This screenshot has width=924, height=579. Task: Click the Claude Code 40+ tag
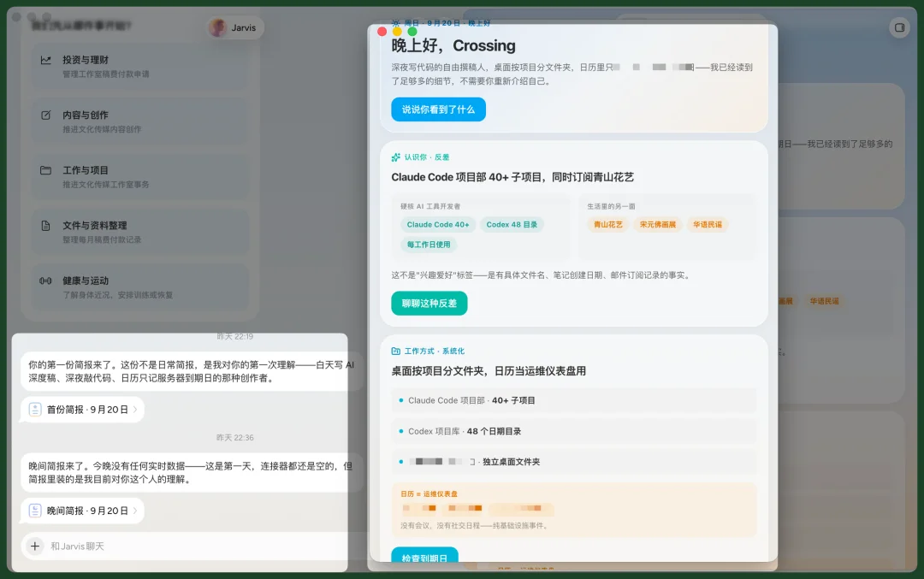[438, 224]
